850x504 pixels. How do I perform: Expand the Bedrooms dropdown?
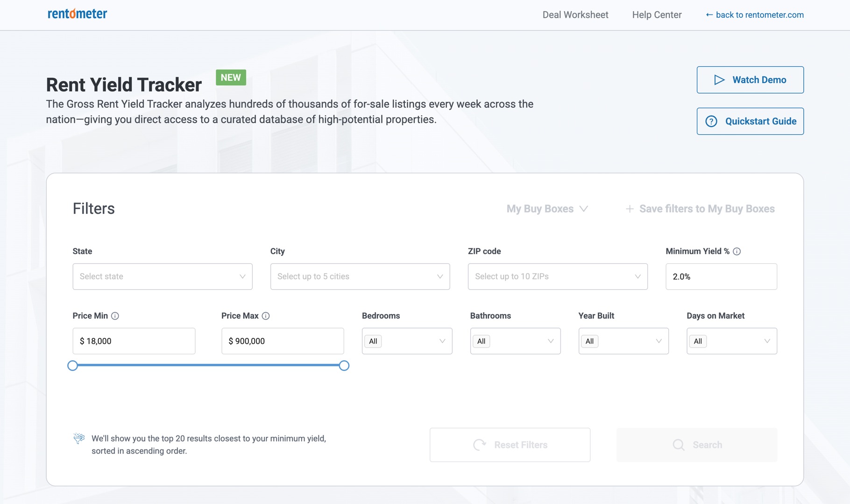[x=407, y=341]
